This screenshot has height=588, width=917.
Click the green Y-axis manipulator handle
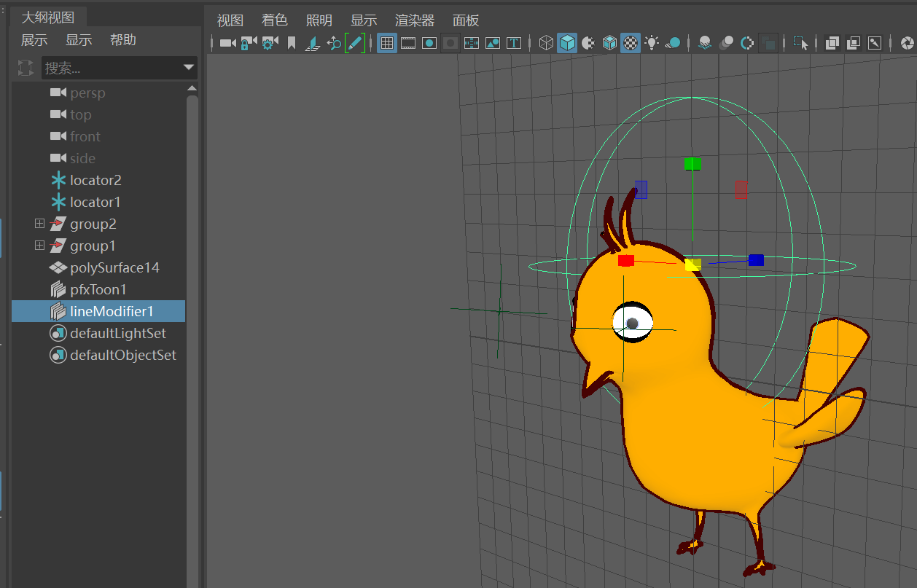click(692, 164)
